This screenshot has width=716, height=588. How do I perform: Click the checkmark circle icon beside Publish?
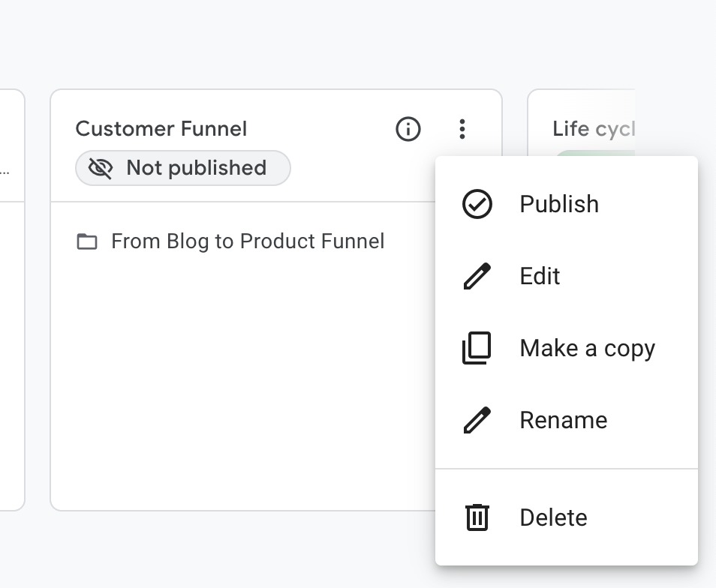477,204
